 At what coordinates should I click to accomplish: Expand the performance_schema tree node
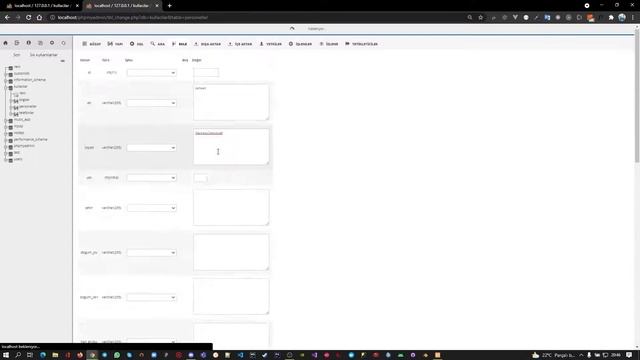(6, 140)
